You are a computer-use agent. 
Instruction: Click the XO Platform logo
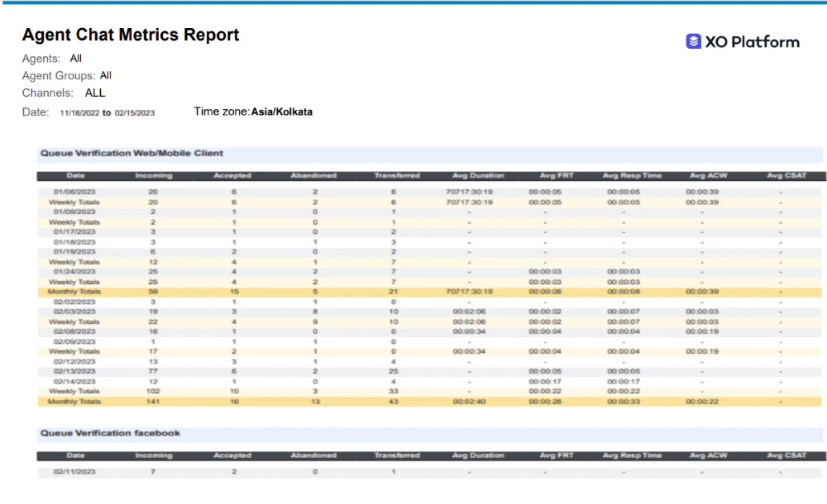click(x=743, y=40)
